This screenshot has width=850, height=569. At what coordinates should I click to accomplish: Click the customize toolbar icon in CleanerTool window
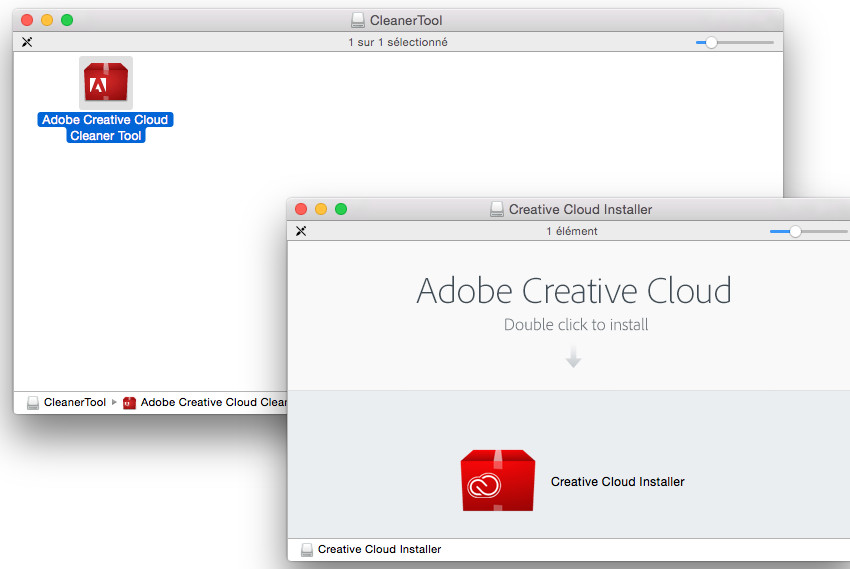pos(27,42)
